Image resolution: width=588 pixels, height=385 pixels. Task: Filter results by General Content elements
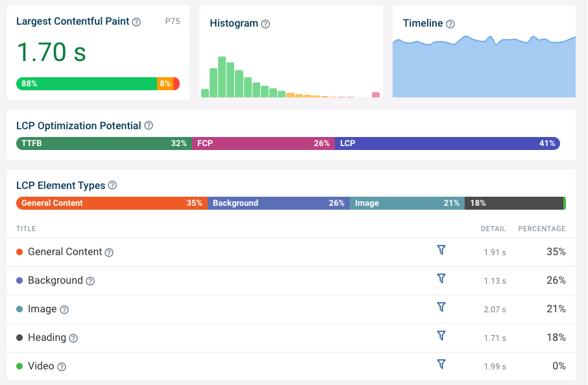pyautogui.click(x=441, y=250)
